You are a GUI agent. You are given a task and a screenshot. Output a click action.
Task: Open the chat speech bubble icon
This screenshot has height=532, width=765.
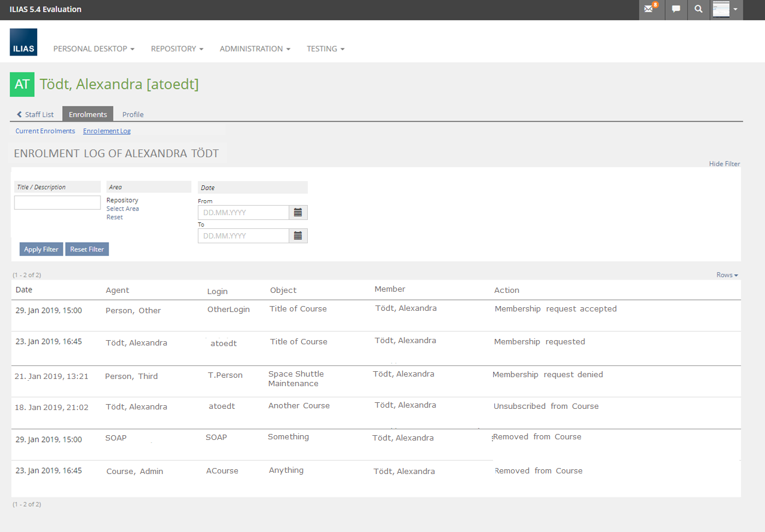pos(676,10)
